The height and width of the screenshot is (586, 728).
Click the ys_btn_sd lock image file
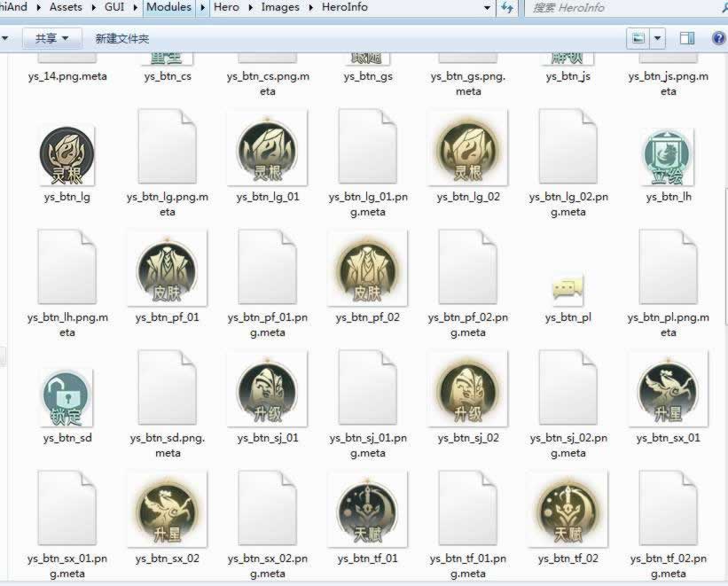(67, 396)
